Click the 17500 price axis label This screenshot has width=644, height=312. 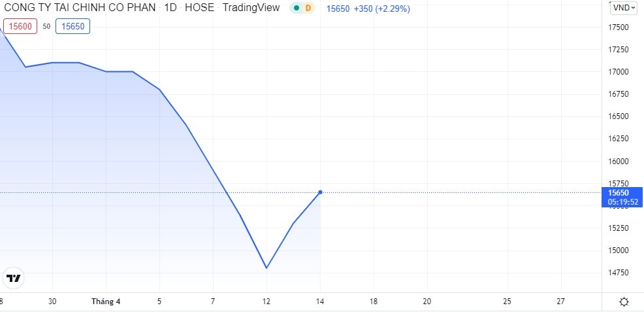[618, 27]
